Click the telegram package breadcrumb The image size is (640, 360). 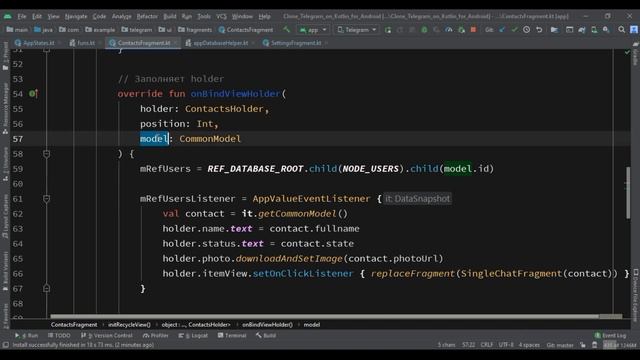coord(137,30)
